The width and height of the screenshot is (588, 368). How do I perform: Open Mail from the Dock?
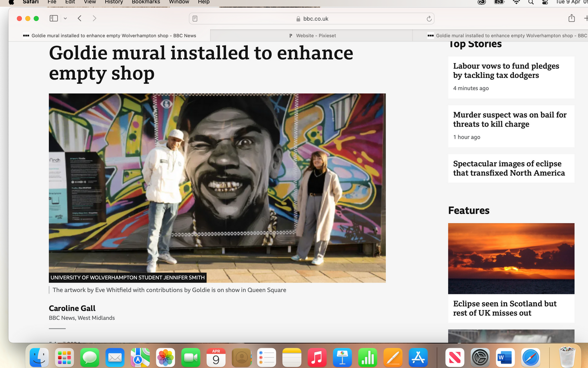coord(115,357)
